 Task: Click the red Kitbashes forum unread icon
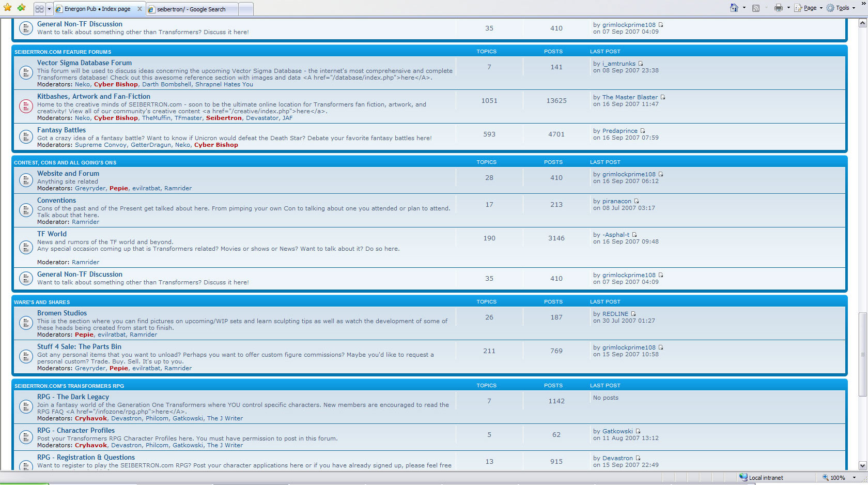point(26,106)
